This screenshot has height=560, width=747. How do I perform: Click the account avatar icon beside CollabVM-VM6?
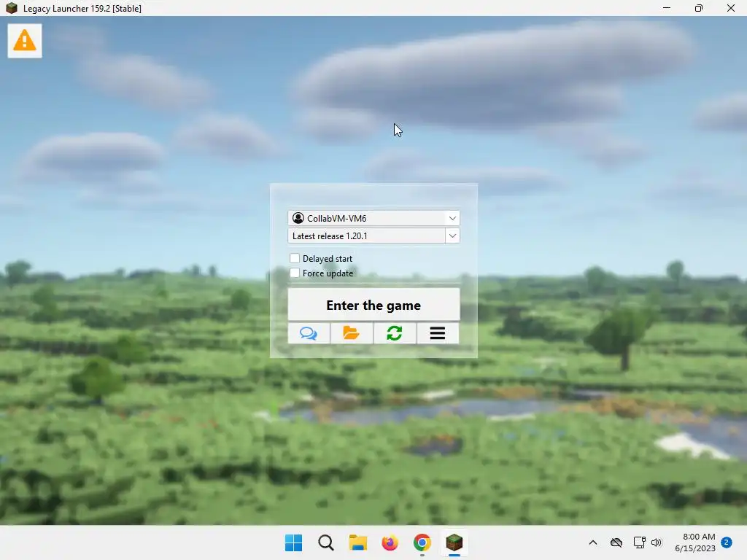point(298,218)
